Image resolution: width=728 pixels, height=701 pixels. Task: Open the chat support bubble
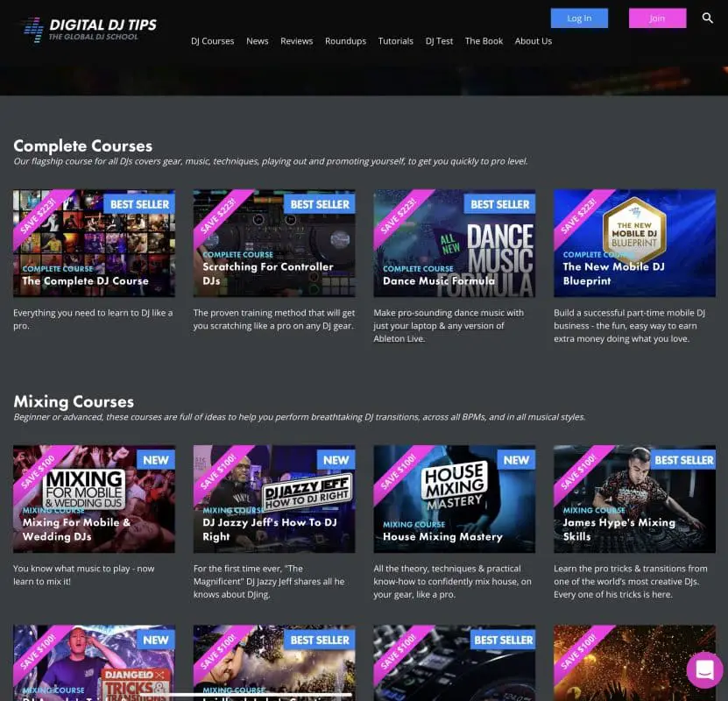(x=704, y=670)
